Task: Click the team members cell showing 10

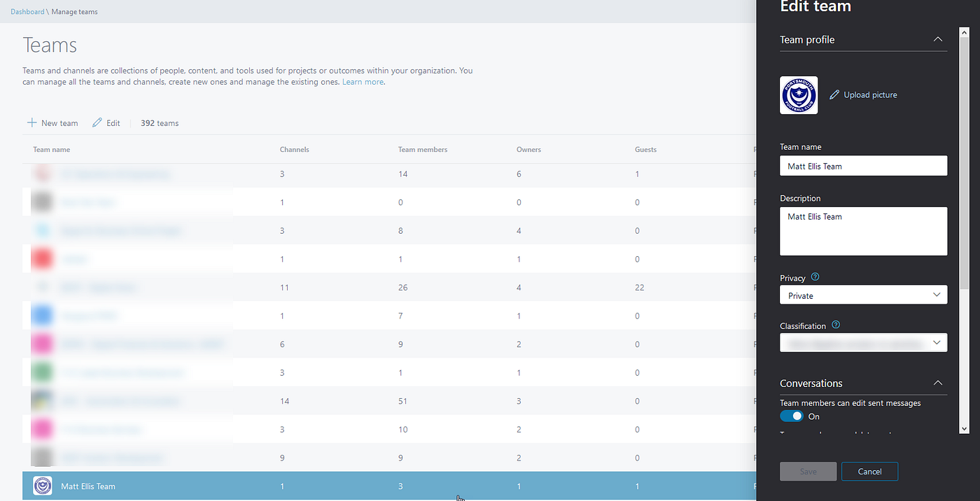Action: coord(403,429)
